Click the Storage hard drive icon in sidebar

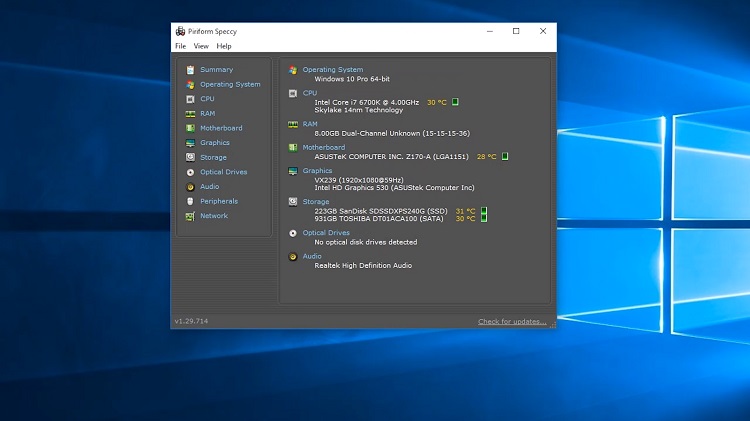(x=190, y=157)
